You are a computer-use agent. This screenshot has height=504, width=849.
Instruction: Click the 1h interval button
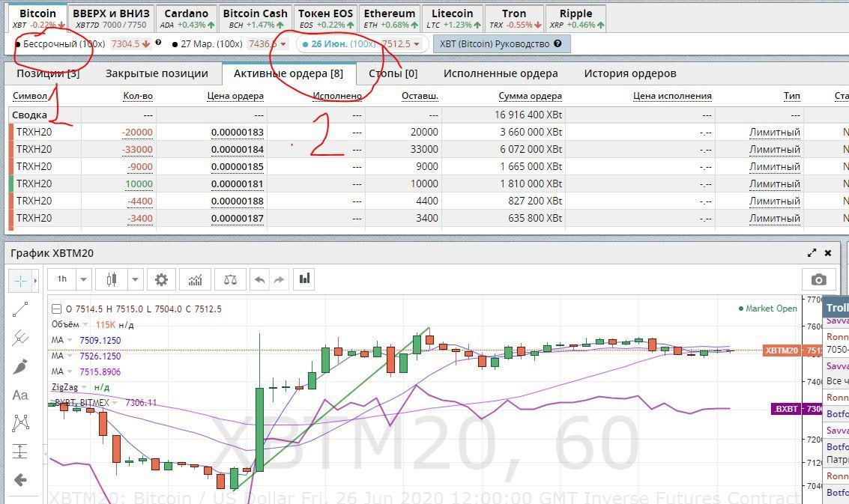click(x=62, y=279)
